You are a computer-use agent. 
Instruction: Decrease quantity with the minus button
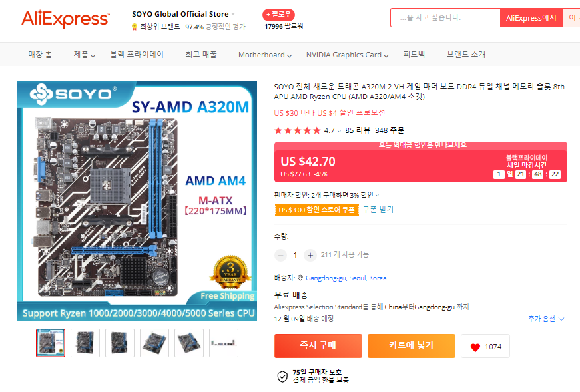coord(281,255)
